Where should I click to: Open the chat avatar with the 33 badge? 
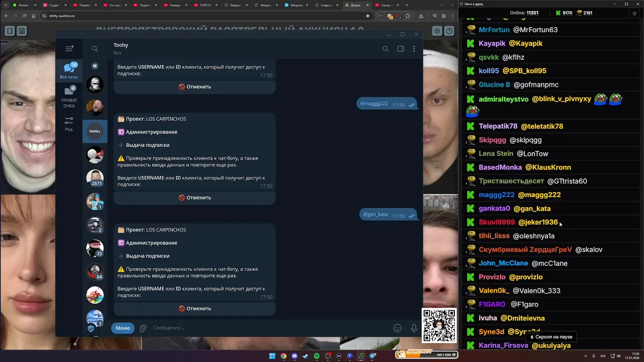pos(95,248)
